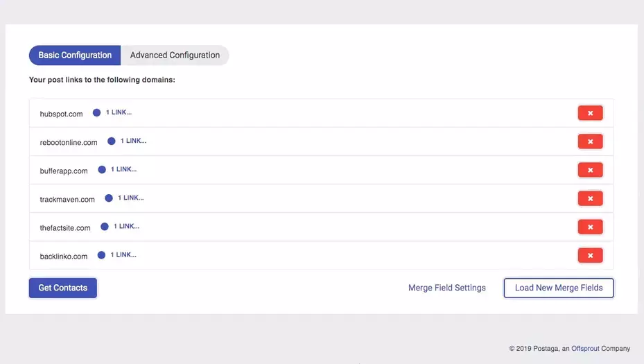The image size is (644, 364).
Task: Expand backlinko.com 1 LINK item
Action: [123, 254]
